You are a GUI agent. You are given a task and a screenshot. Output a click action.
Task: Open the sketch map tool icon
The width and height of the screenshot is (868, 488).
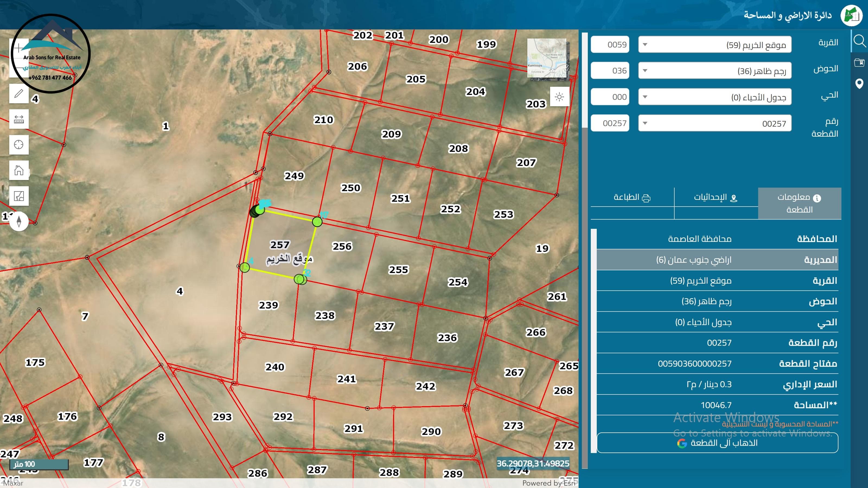(19, 196)
